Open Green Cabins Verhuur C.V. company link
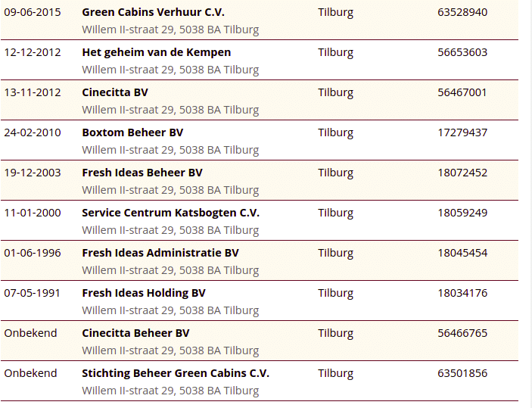Screen dimensions: 532x408 tap(153, 12)
